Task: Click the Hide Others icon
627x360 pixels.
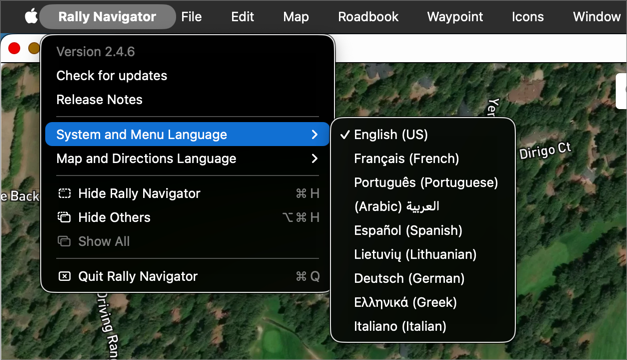Action: coord(64,217)
